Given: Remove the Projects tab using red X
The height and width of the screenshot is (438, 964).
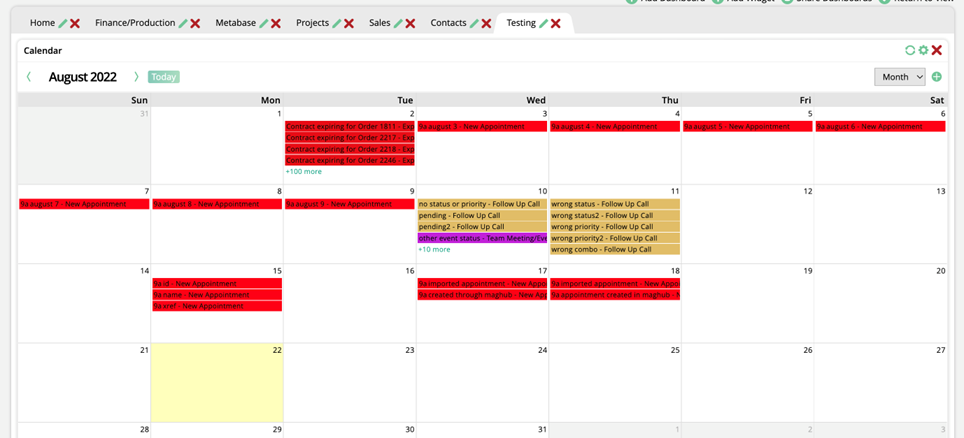Looking at the screenshot, I should (x=349, y=23).
